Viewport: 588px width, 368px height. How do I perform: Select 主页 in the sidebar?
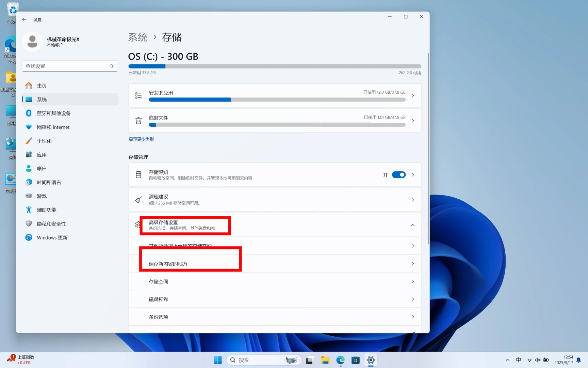click(42, 86)
